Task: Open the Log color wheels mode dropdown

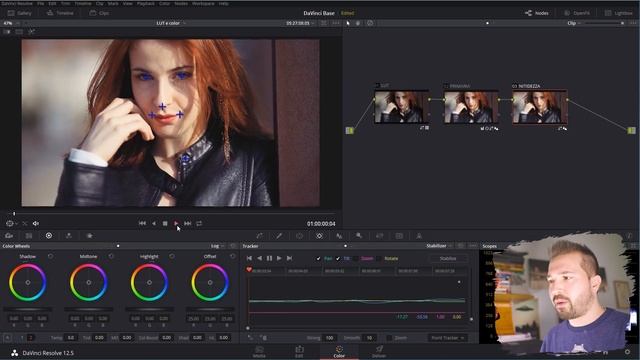Action: [217, 246]
